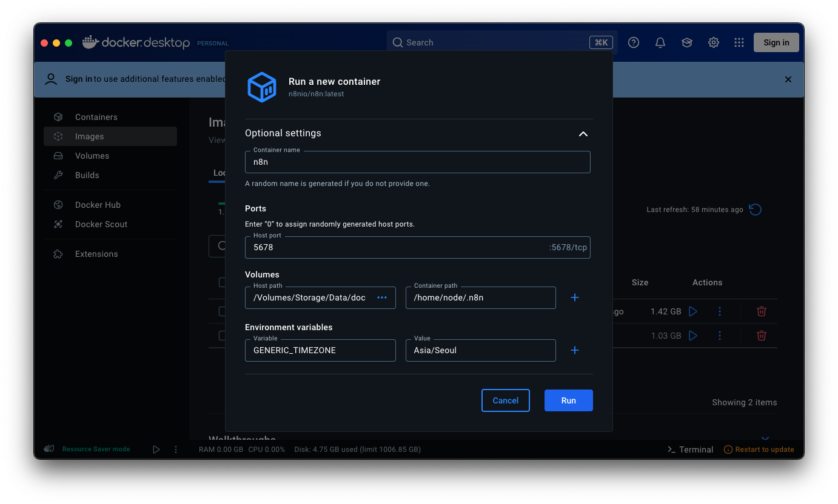
Task: Click the Value field Asia/Seoul
Action: point(481,350)
